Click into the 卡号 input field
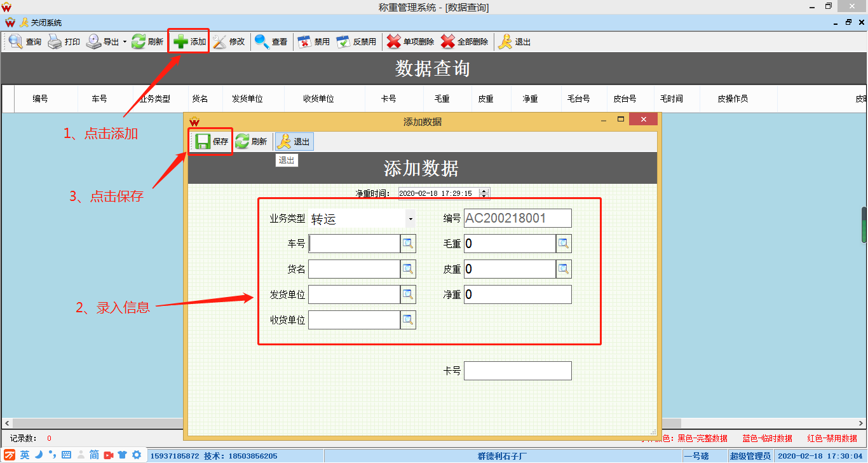Screen dimensions: 868x463 tap(517, 371)
